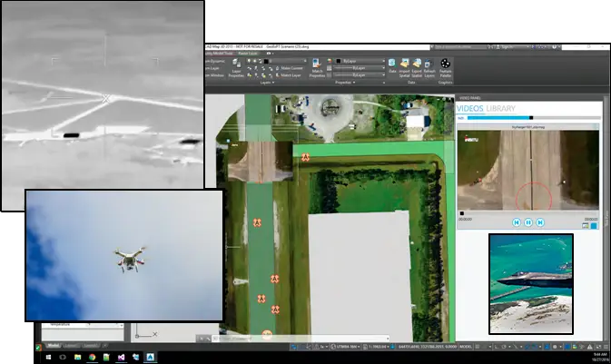The width and height of the screenshot is (611, 364).
Task: Click Make Current layer button
Action: (289, 68)
